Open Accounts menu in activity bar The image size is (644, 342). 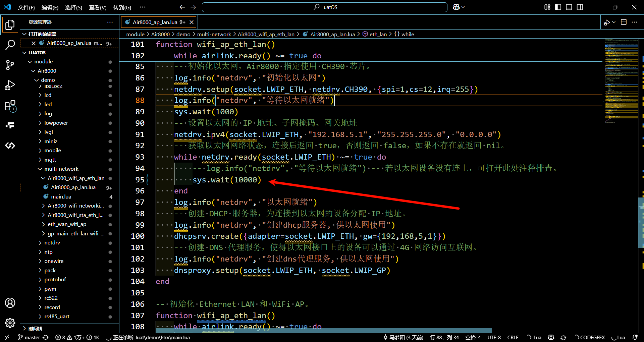coord(10,303)
